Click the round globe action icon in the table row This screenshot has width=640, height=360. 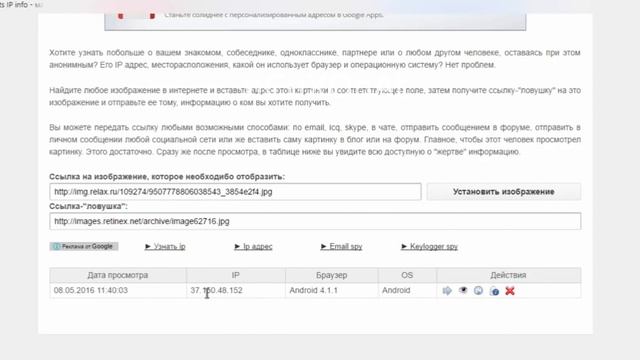(x=478, y=291)
